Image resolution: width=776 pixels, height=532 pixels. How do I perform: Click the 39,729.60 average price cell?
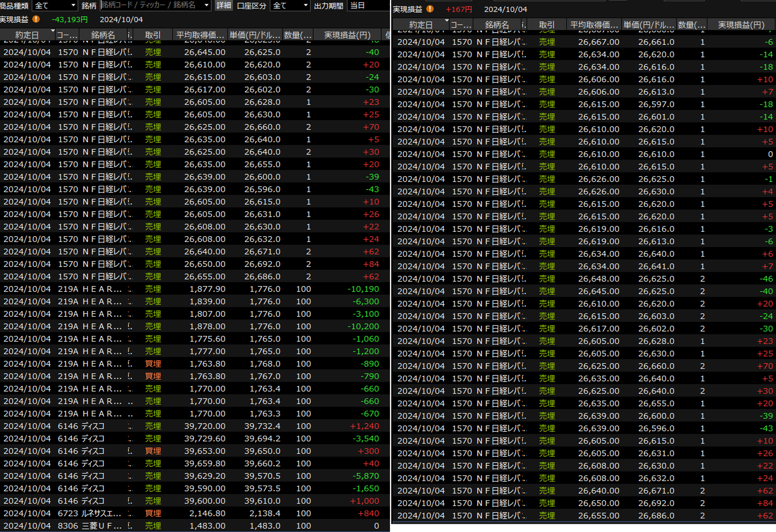point(205,438)
